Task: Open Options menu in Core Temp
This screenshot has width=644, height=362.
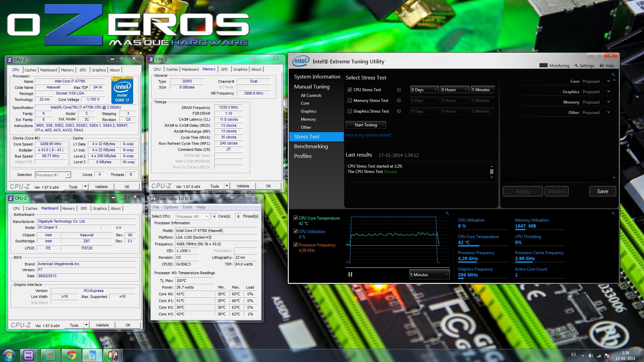Action: 171,207
